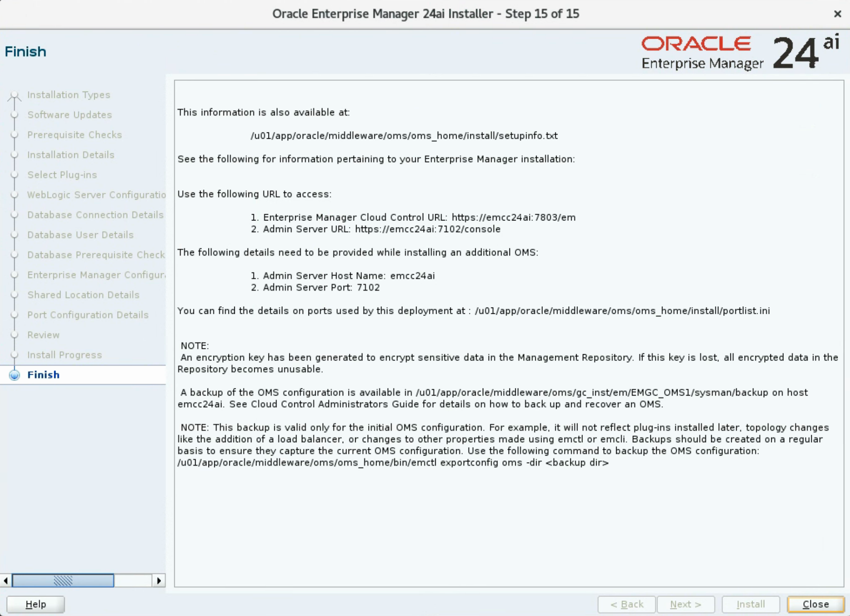Click the emctl exportconfig oms command line
This screenshot has height=616, width=850.
(x=393, y=463)
